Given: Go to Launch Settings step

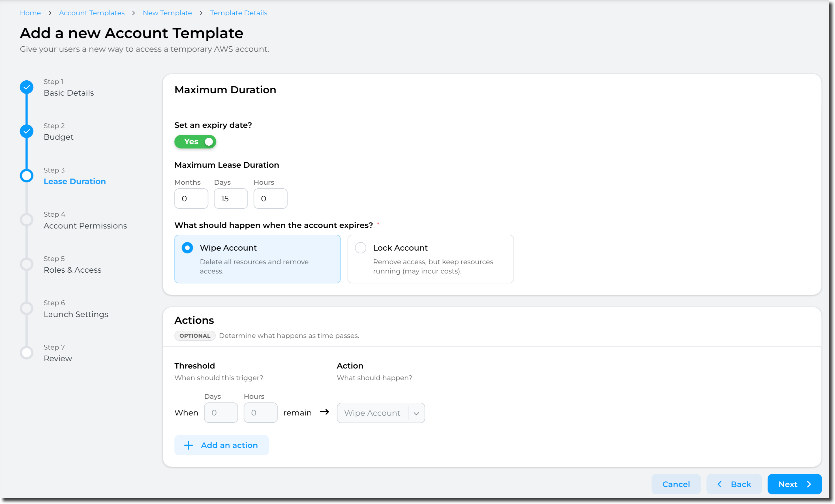Looking at the screenshot, I should tap(76, 314).
